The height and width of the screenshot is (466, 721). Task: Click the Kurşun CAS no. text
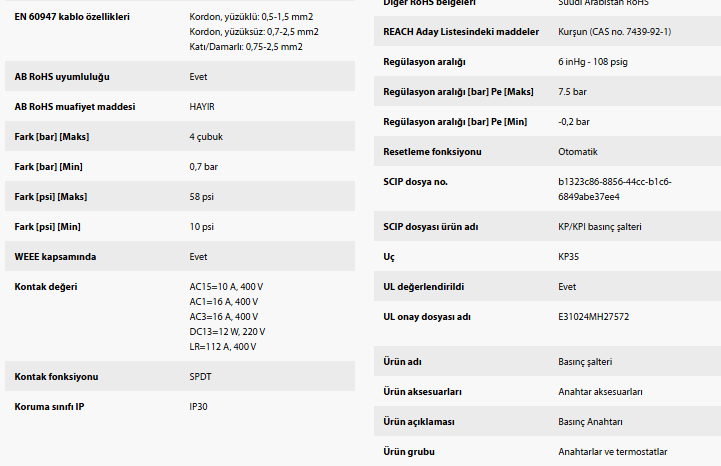coord(614,32)
